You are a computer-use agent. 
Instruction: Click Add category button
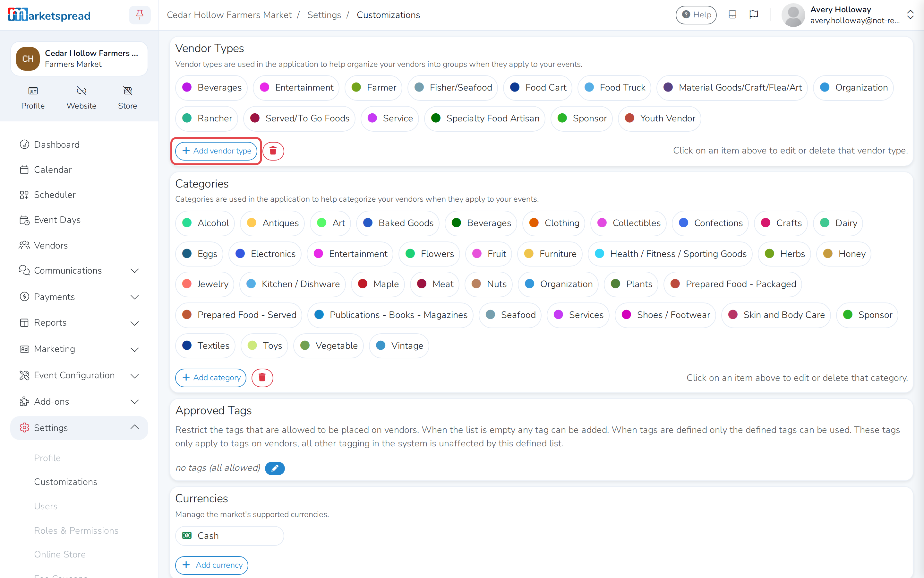pos(211,378)
